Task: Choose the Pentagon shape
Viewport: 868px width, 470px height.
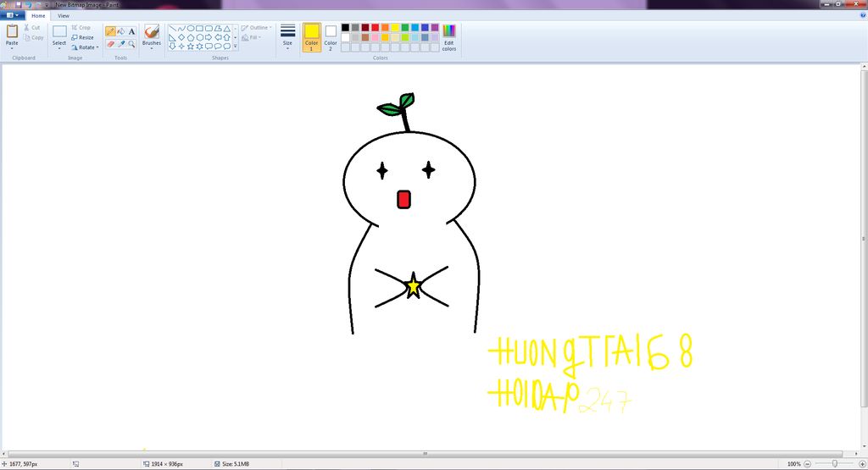Action: click(191, 37)
